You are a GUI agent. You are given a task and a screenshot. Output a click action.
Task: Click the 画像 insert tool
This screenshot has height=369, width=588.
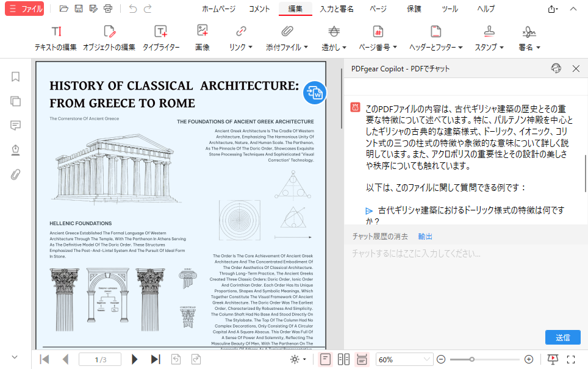click(203, 38)
